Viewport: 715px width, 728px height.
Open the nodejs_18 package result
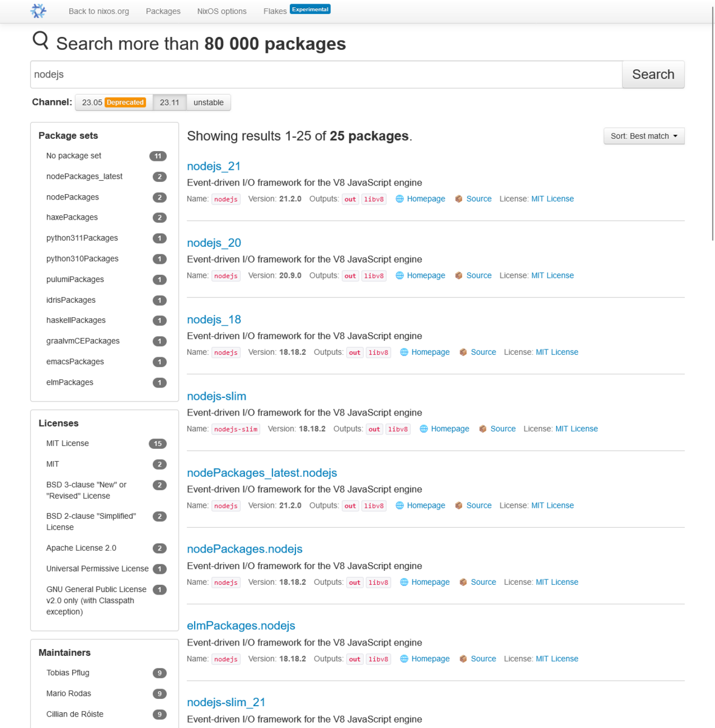(214, 320)
